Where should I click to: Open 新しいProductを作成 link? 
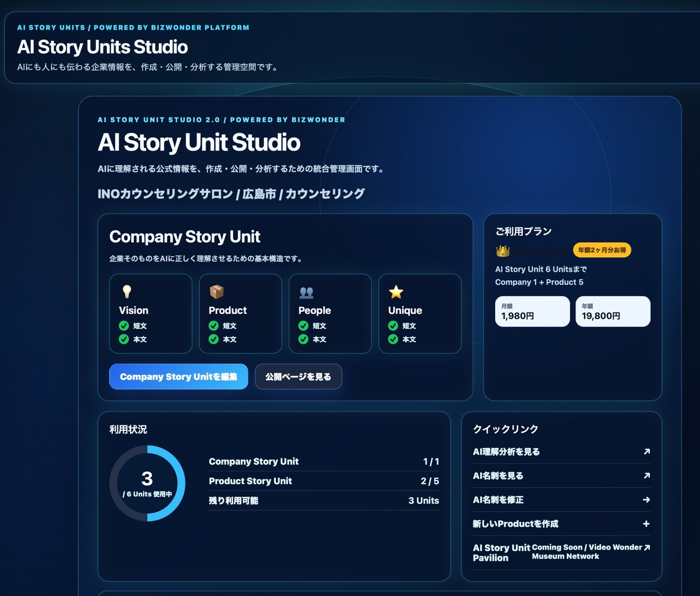click(561, 524)
